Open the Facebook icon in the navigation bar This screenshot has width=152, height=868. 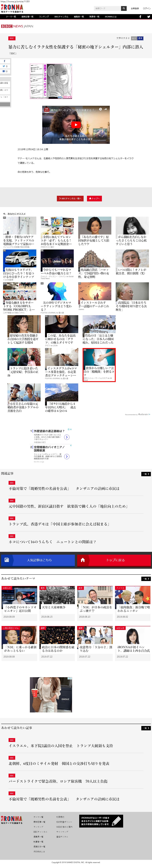[140, 16]
